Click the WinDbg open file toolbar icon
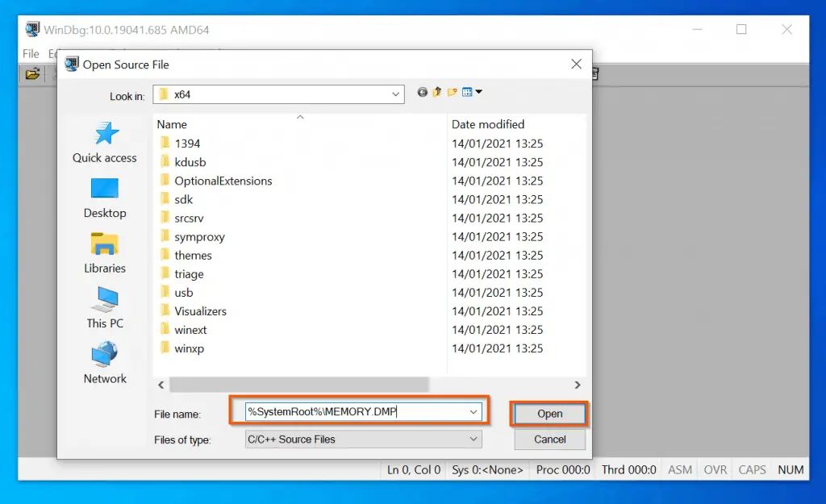Viewport: 826px width, 504px height. 32,74
